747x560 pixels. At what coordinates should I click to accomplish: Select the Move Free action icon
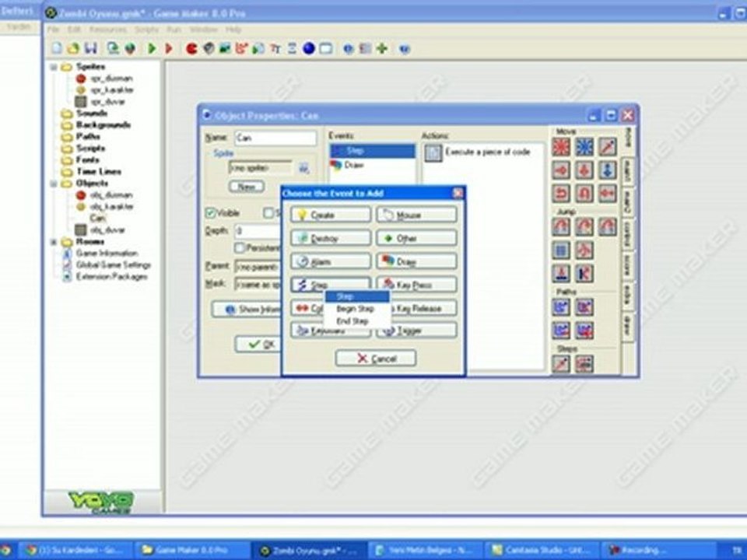(584, 147)
